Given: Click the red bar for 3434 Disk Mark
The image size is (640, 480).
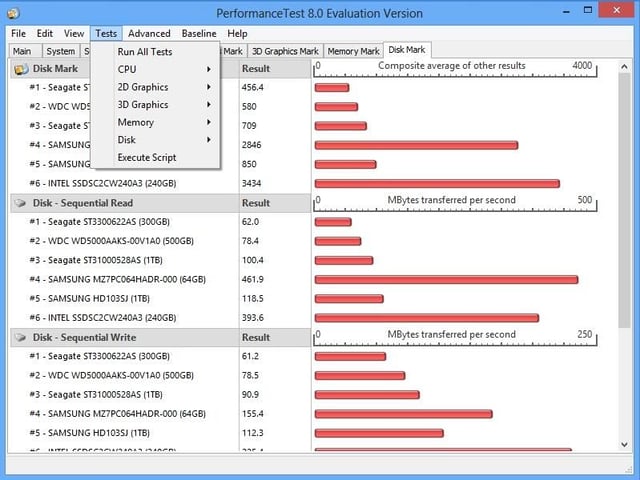Looking at the screenshot, I should [437, 184].
